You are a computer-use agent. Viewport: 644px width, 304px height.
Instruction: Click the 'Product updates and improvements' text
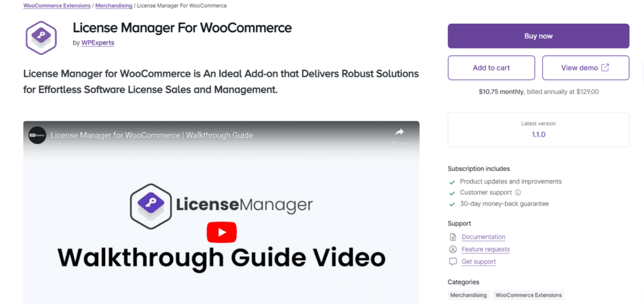511,182
